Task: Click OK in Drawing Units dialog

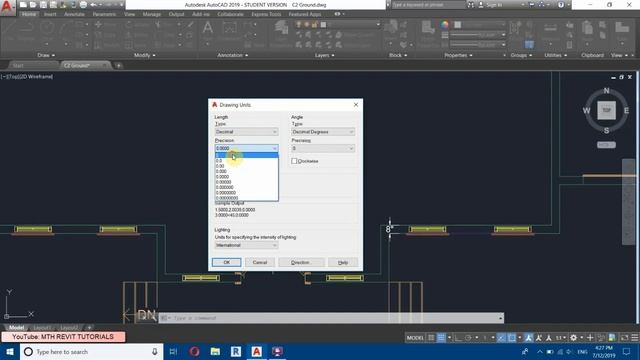Action: 227,262
